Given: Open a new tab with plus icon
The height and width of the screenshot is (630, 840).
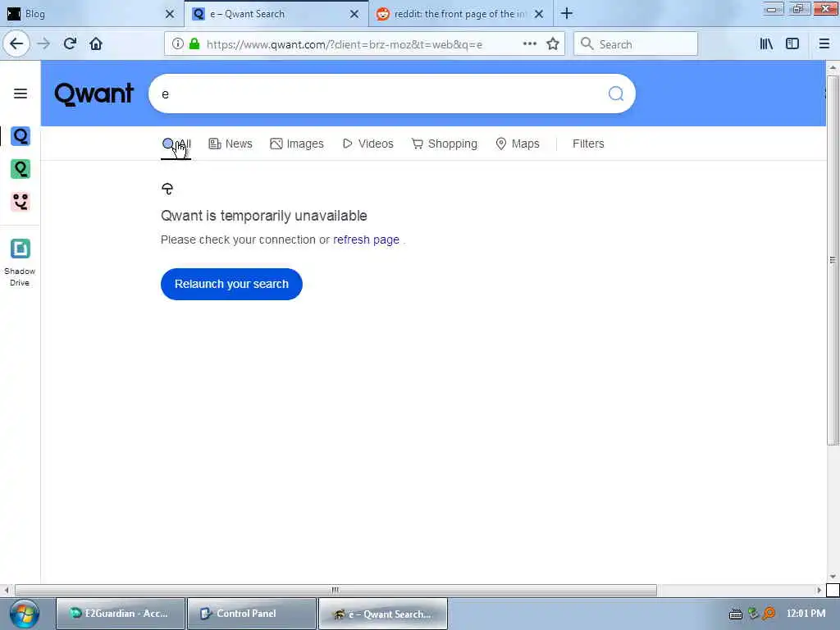Looking at the screenshot, I should 567,13.
